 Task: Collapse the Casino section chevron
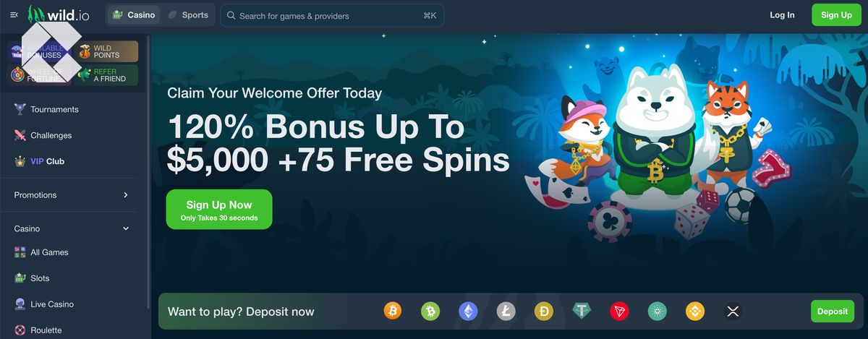coord(126,228)
